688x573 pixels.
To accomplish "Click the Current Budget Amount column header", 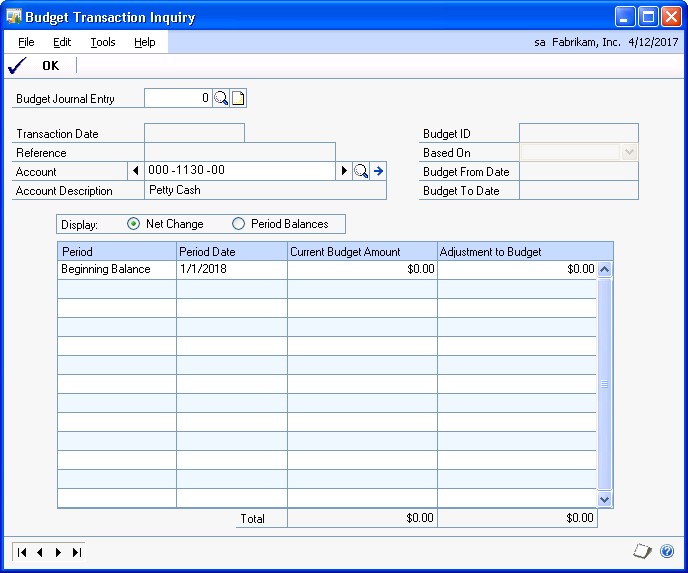I will pyautogui.click(x=362, y=251).
